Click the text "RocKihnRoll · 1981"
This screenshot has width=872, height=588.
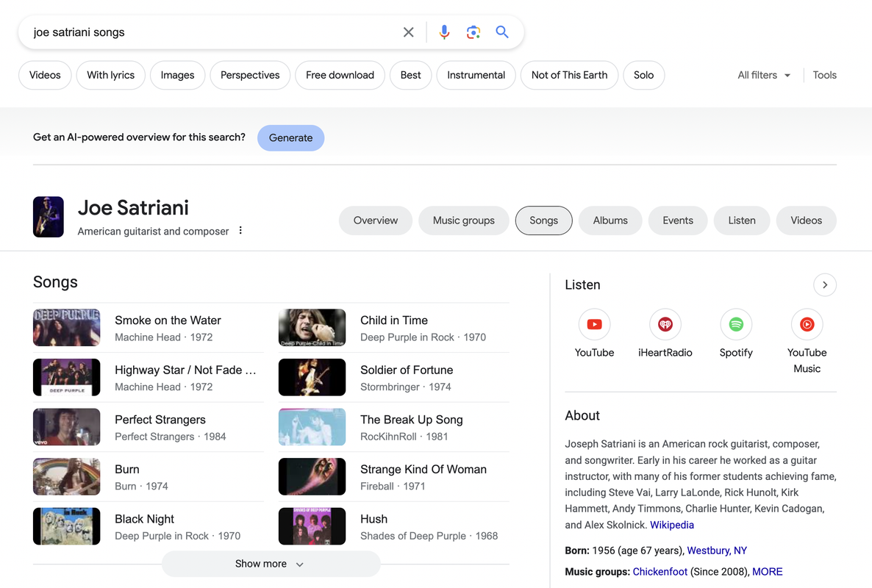[x=404, y=437]
